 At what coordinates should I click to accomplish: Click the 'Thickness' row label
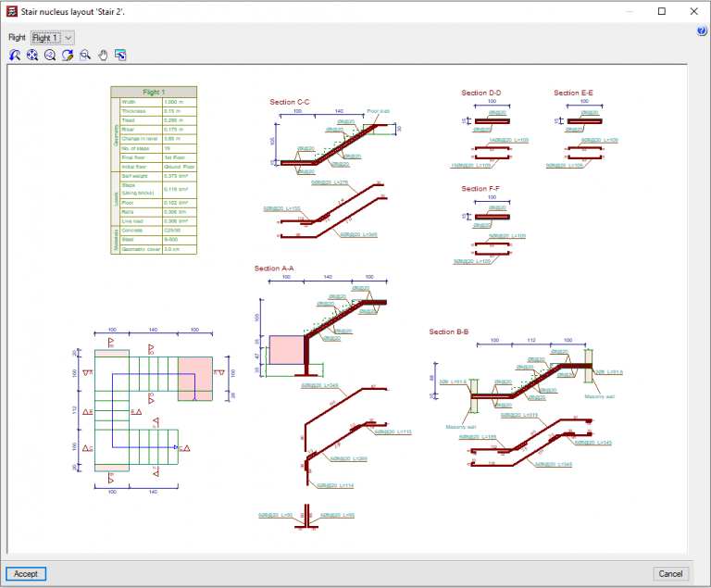click(x=133, y=111)
